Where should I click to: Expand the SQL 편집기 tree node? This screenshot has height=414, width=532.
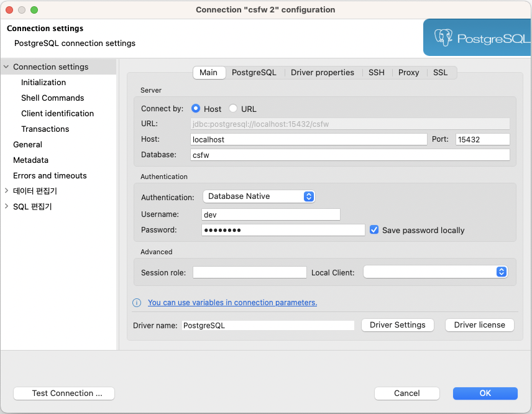[6, 206]
